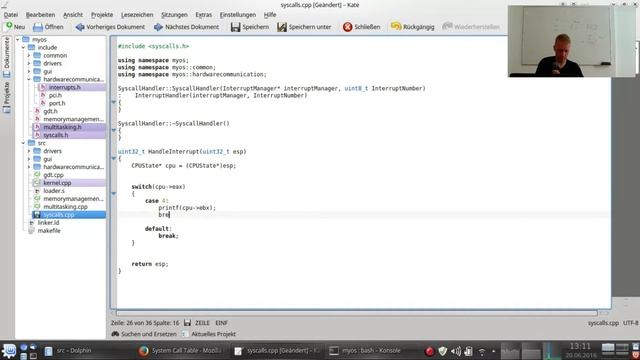Open the KDE application launcher
This screenshot has width=640, height=360.
[x=9, y=351]
